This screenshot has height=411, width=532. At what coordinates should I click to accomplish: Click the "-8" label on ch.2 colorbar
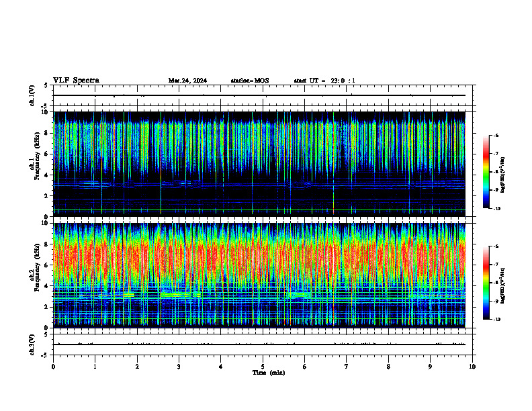click(496, 283)
